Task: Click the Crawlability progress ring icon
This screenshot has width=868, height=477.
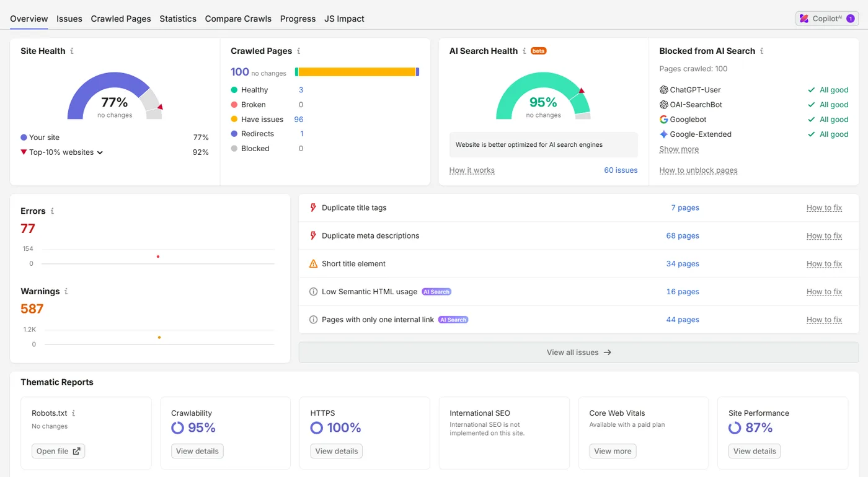Action: coord(177,427)
